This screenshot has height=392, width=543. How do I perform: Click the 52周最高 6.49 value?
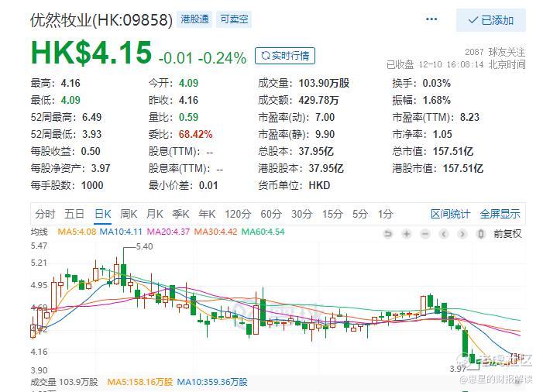91,118
